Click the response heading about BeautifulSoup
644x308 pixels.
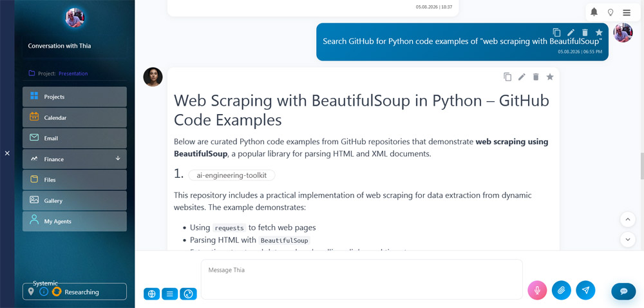[361, 110]
